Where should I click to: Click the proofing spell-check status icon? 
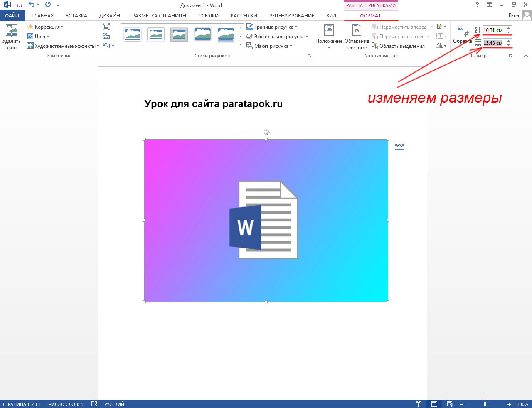pyautogui.click(x=94, y=404)
